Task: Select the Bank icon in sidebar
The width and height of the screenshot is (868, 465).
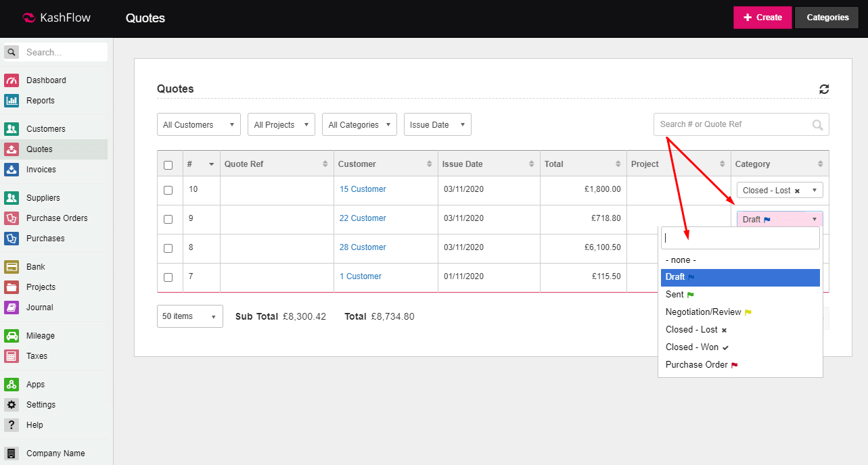Action: [12, 267]
